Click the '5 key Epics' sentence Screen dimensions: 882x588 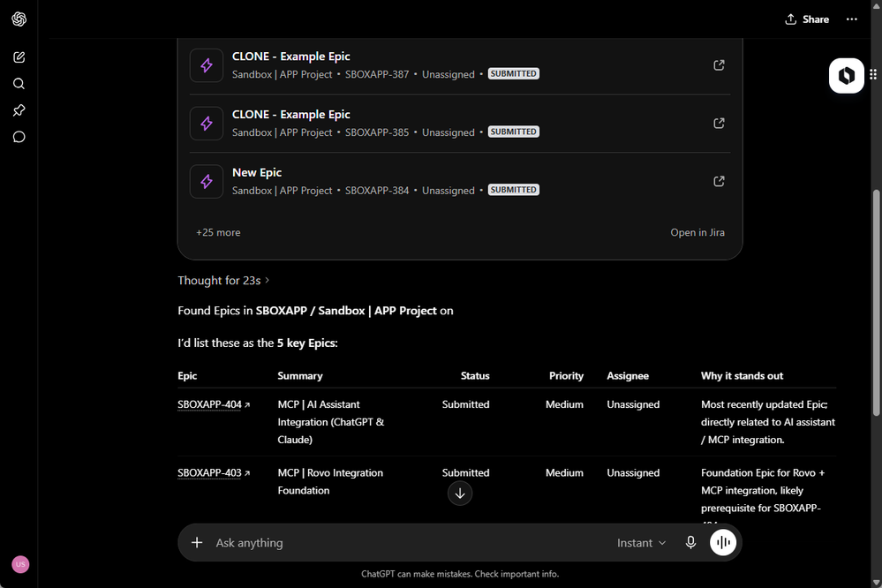click(258, 343)
